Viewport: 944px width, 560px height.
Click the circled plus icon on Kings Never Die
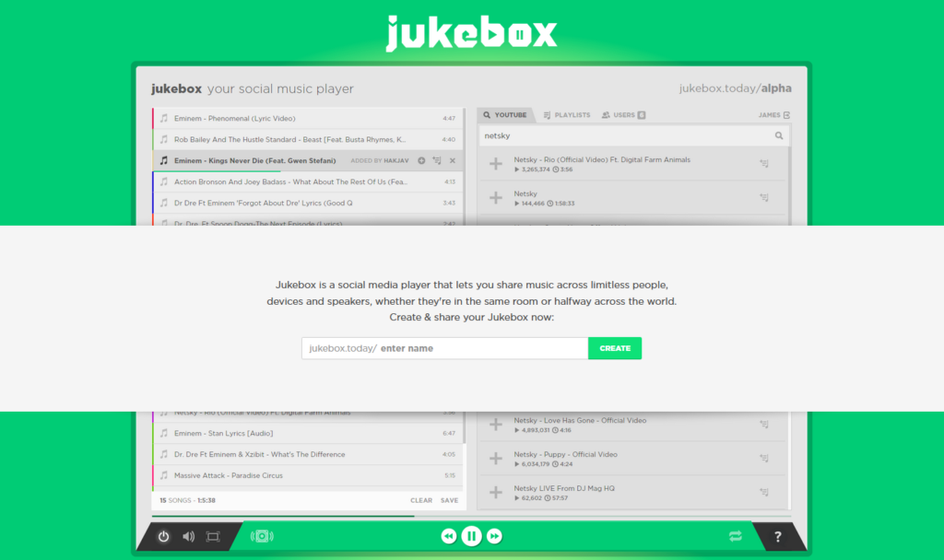tap(421, 160)
